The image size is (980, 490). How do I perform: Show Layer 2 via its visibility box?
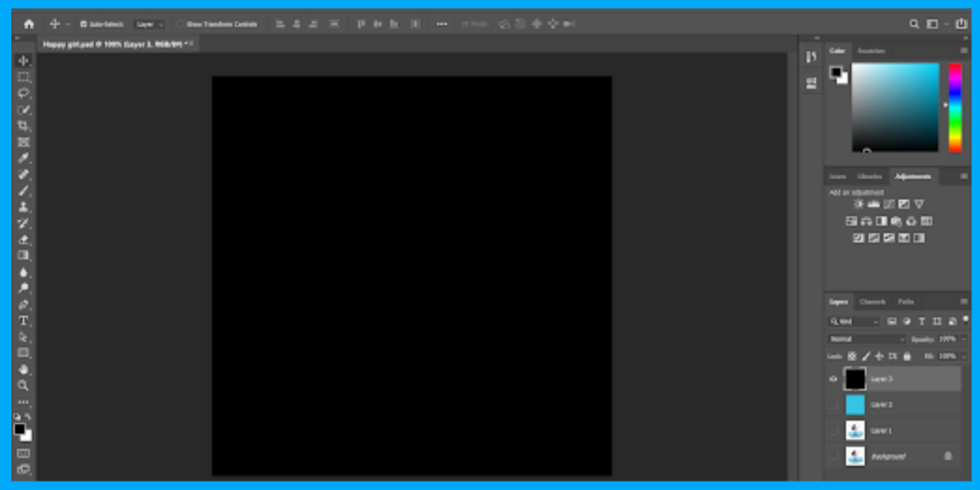tap(834, 405)
